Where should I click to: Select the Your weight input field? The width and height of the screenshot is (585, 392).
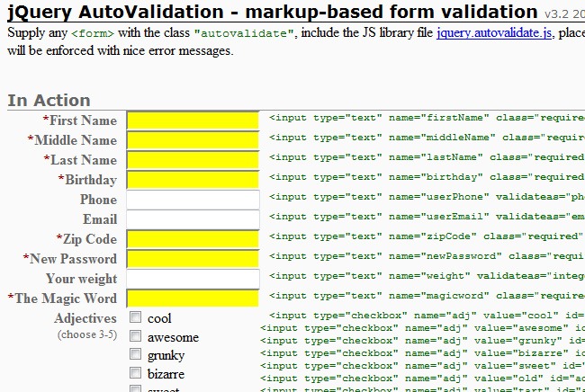pyautogui.click(x=193, y=279)
